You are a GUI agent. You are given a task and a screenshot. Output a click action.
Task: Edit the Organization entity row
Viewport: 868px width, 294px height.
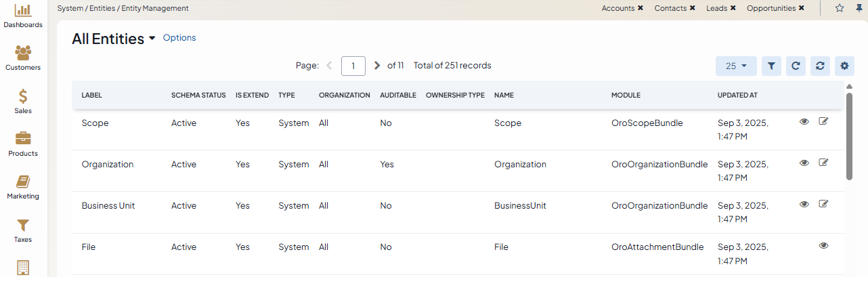[823, 163]
